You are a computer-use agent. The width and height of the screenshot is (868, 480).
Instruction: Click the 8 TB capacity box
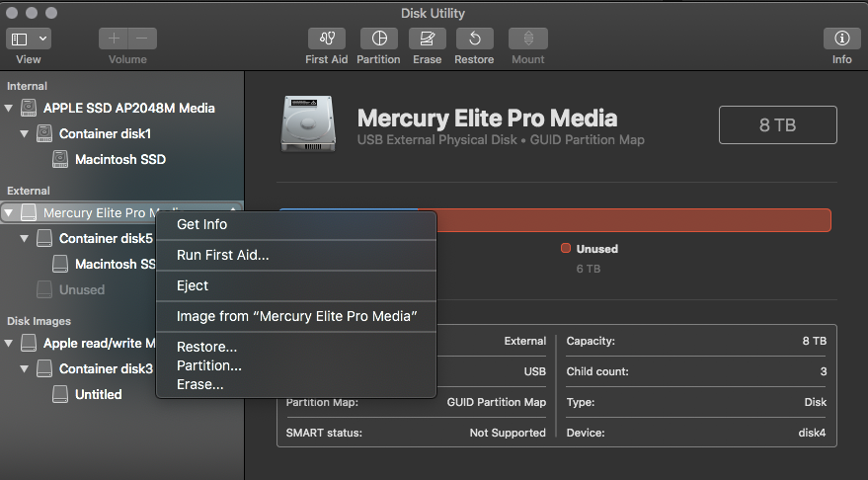pos(778,125)
